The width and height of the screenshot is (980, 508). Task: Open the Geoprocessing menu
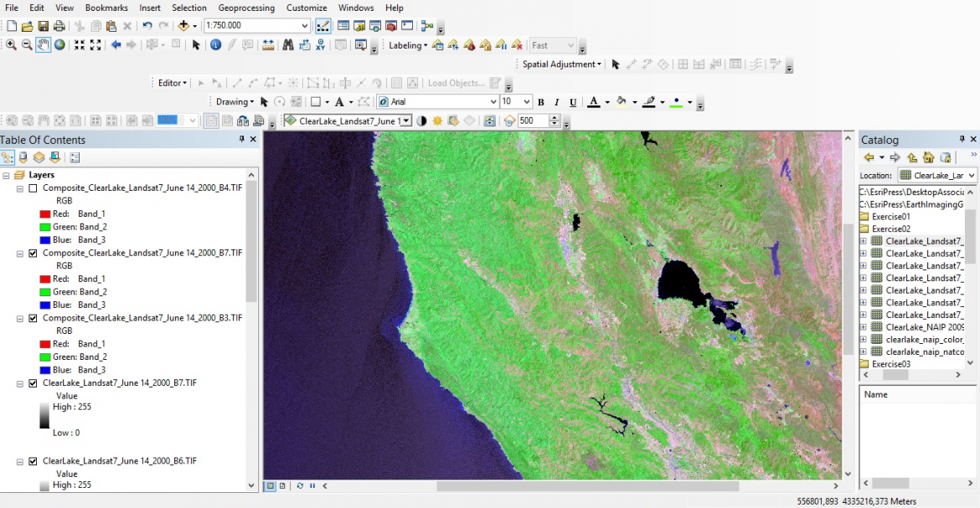(x=246, y=8)
